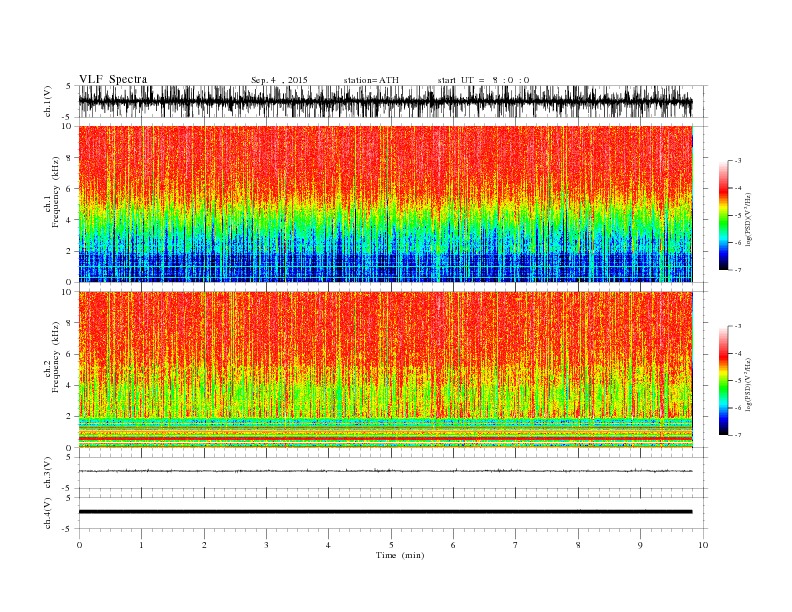Click the ch.1 'Frequency (kHz)' axis label
Image resolution: width=792 pixels, height=612 pixels.
(56, 191)
